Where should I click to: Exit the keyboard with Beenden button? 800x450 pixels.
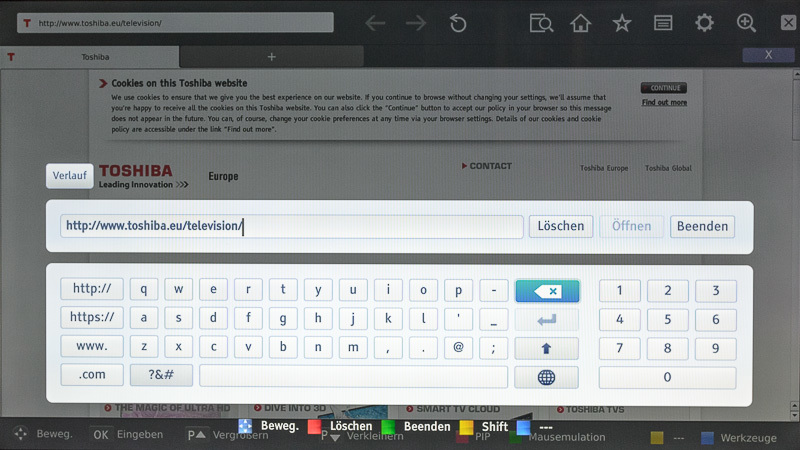tap(702, 226)
